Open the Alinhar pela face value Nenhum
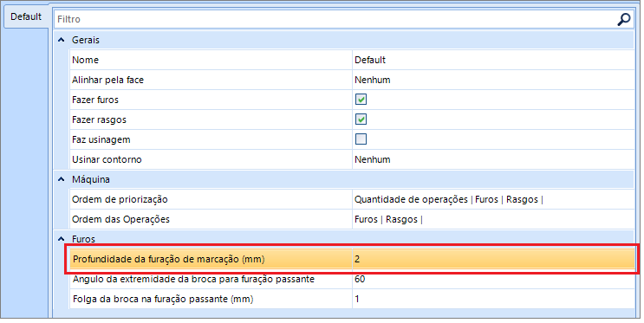 click(493, 80)
